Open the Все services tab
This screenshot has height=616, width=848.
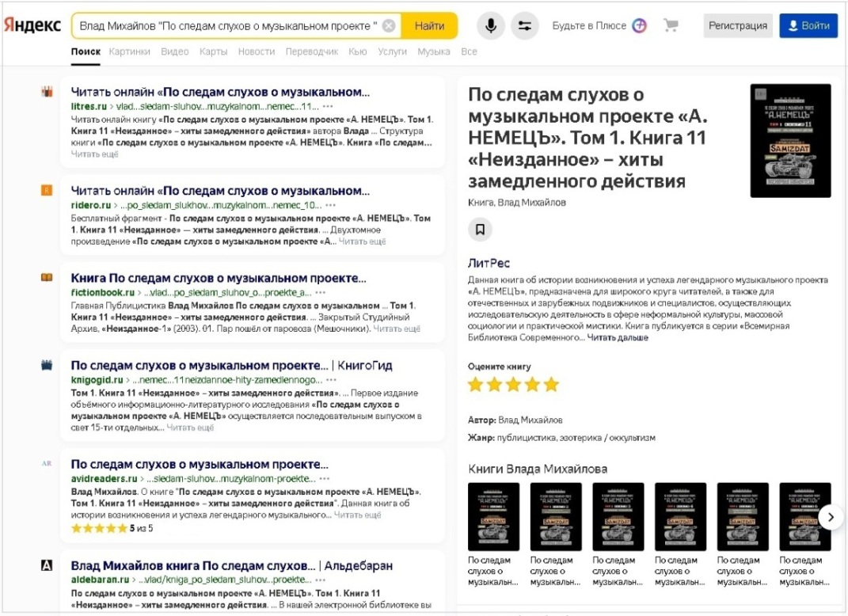coord(469,51)
